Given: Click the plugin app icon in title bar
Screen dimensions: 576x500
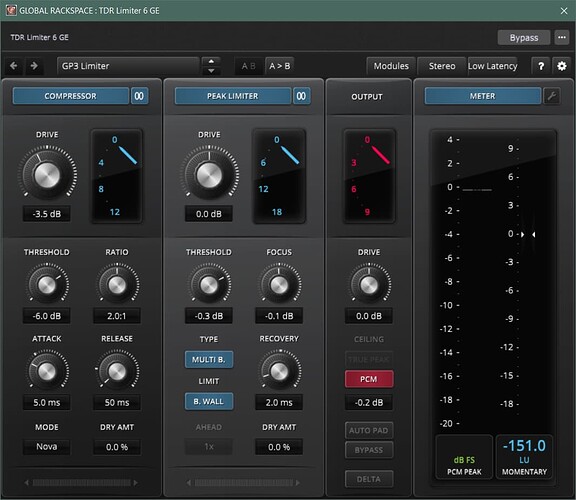Looking at the screenshot, I should [x=11, y=10].
